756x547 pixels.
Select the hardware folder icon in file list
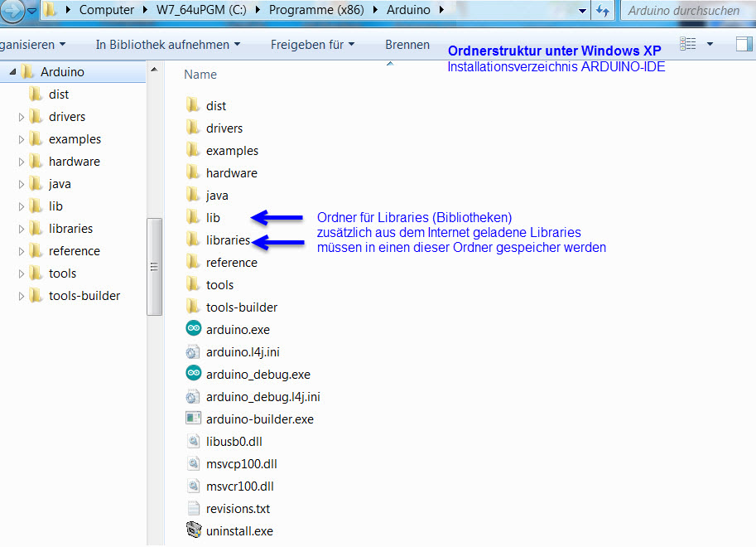pyautogui.click(x=193, y=172)
